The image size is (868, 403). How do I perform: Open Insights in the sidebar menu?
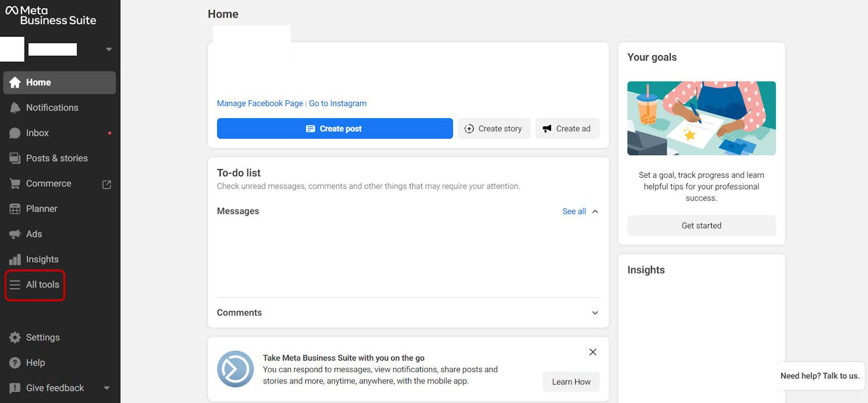[x=60, y=259]
